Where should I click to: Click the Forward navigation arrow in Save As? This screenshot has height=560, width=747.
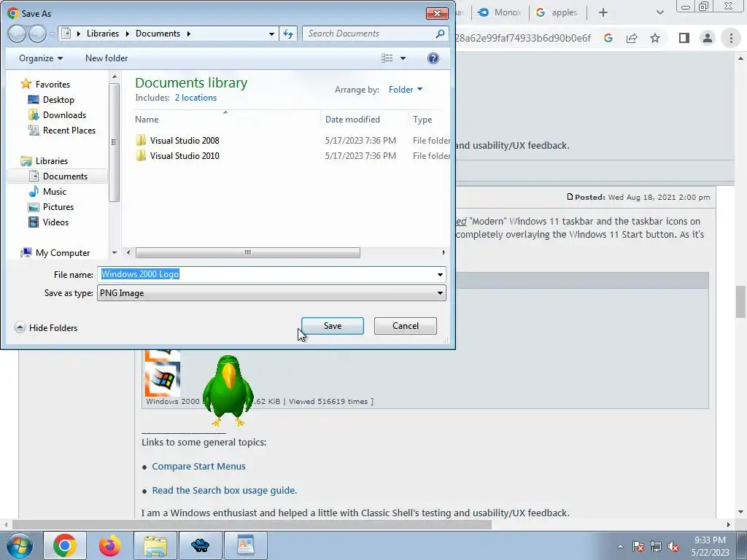37,34
